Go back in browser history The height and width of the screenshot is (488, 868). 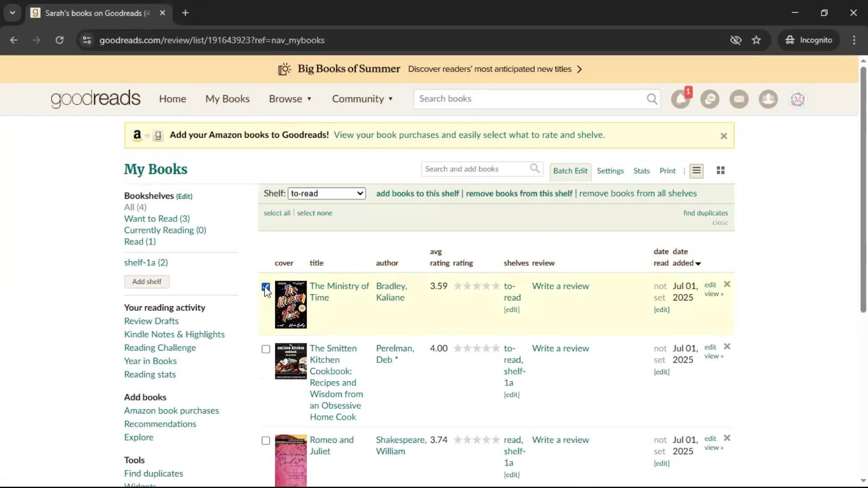(14, 40)
